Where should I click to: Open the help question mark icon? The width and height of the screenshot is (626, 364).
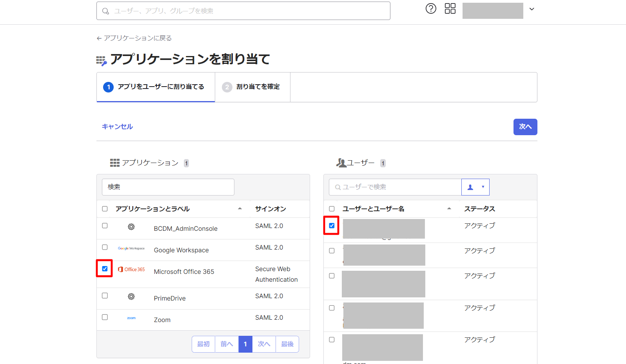click(x=431, y=9)
